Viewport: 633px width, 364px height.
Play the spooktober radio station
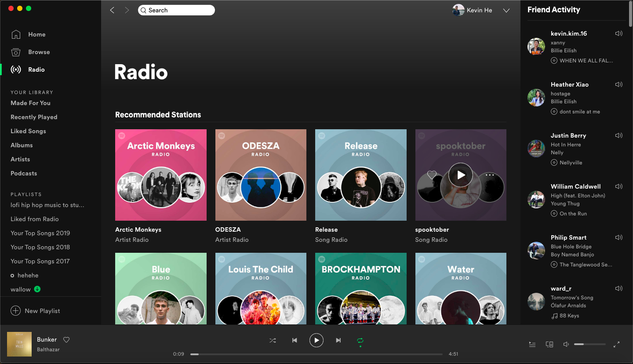coord(461,175)
